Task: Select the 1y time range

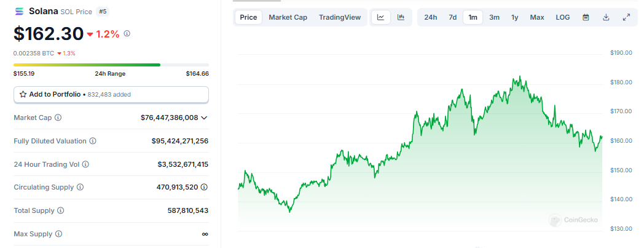Action: (x=514, y=17)
